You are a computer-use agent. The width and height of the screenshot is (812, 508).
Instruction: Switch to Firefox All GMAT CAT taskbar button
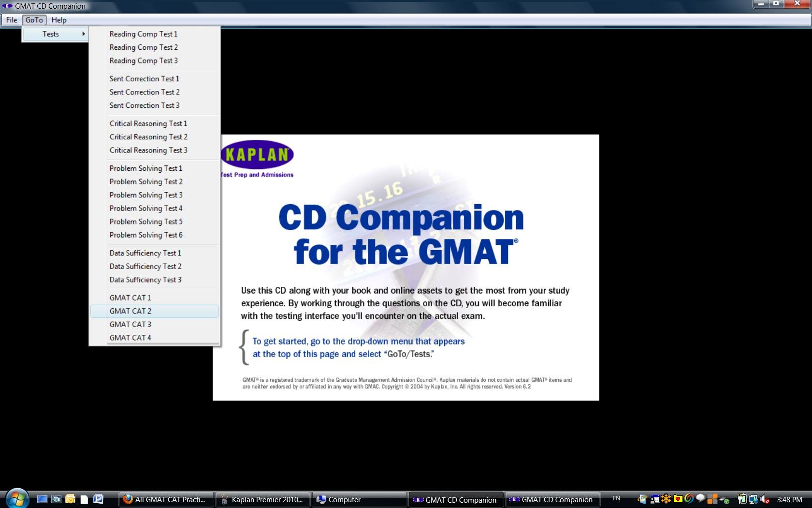click(x=166, y=499)
